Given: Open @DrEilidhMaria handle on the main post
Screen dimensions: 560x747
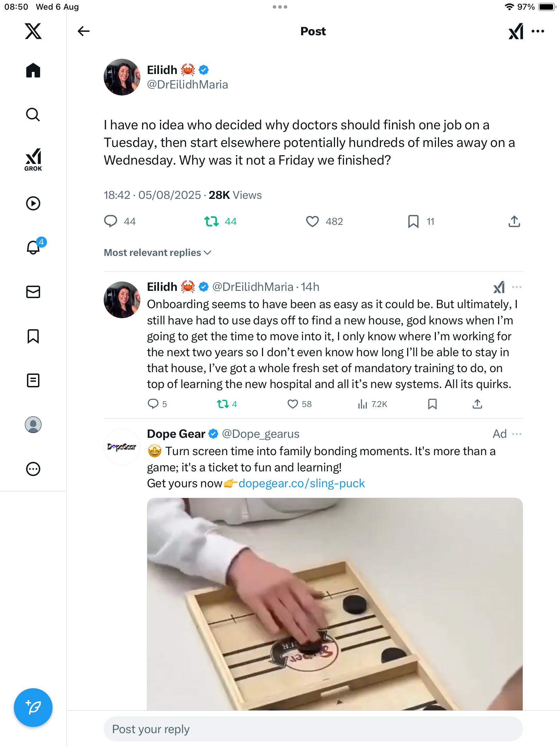Looking at the screenshot, I should coord(187,85).
